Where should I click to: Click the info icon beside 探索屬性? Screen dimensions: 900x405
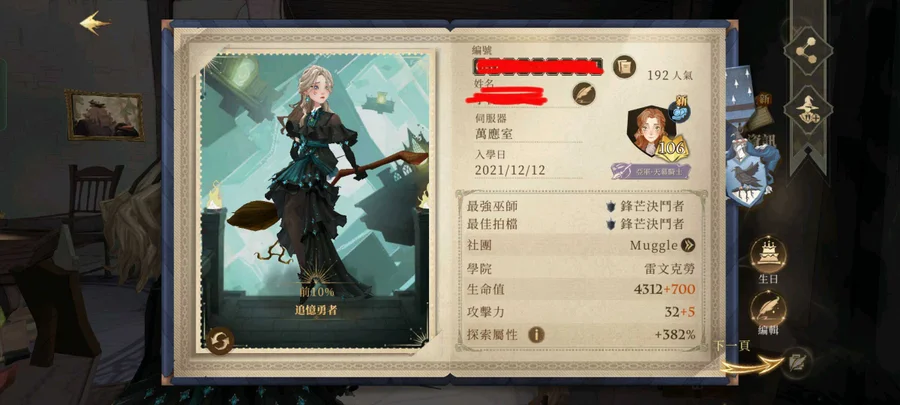click(x=536, y=334)
